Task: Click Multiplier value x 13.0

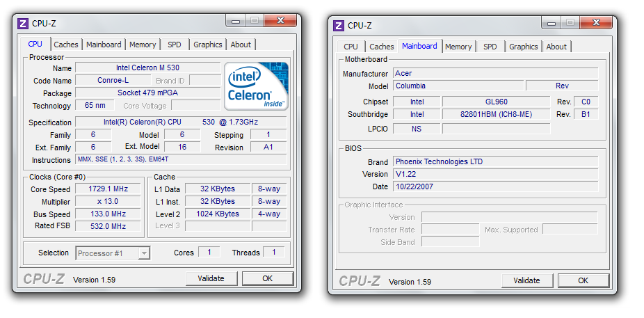Action: point(108,201)
